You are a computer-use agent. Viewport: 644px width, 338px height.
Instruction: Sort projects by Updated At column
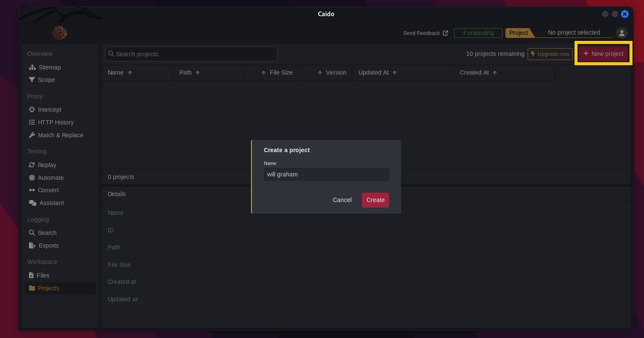pyautogui.click(x=403, y=72)
